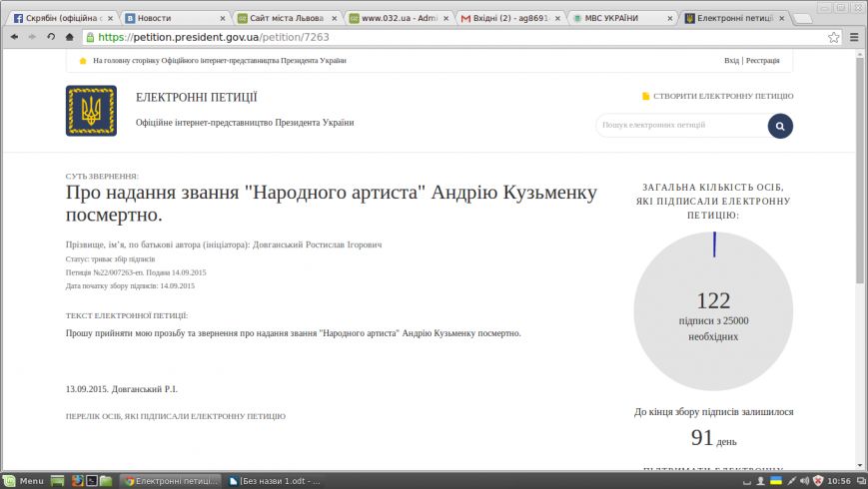Open the file manager folder icon in taskbar

point(106,481)
